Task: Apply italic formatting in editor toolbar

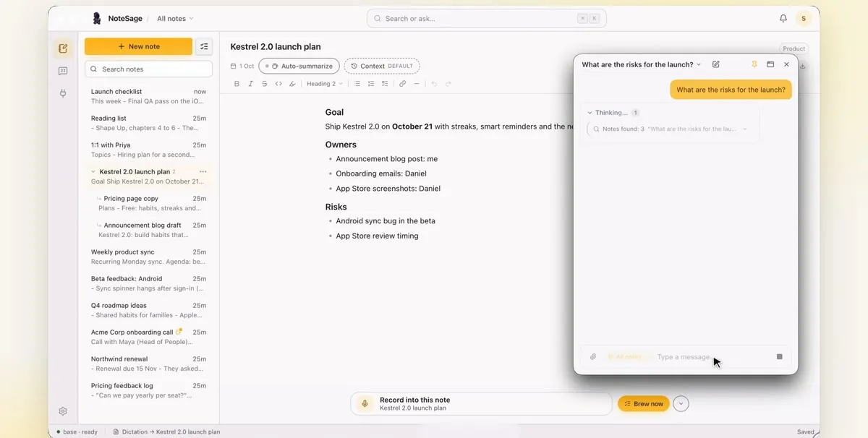Action: coord(250,84)
